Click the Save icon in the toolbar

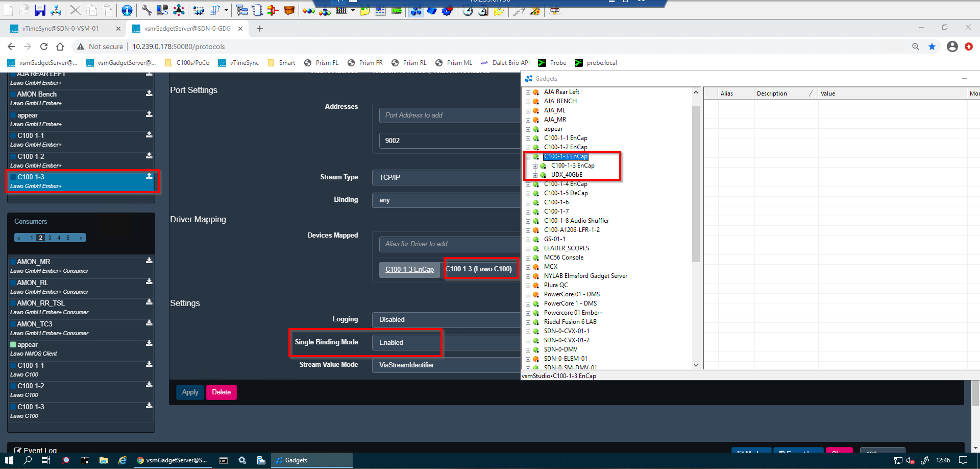point(41,11)
